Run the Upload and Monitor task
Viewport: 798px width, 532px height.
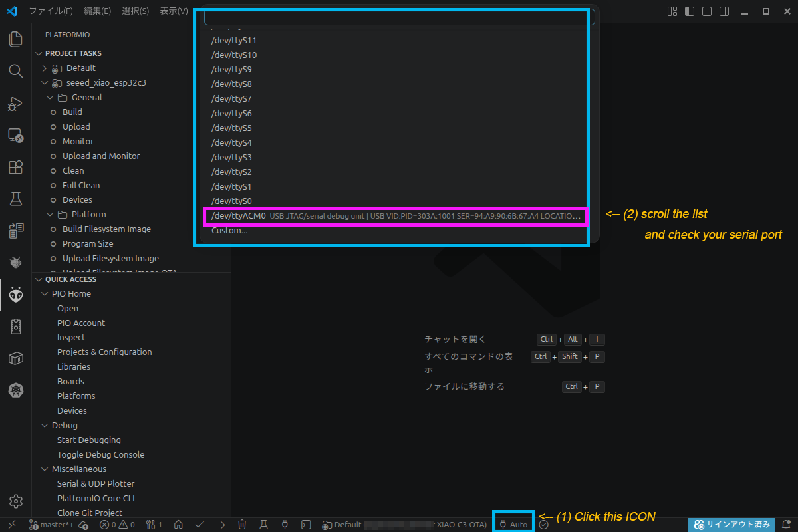101,156
